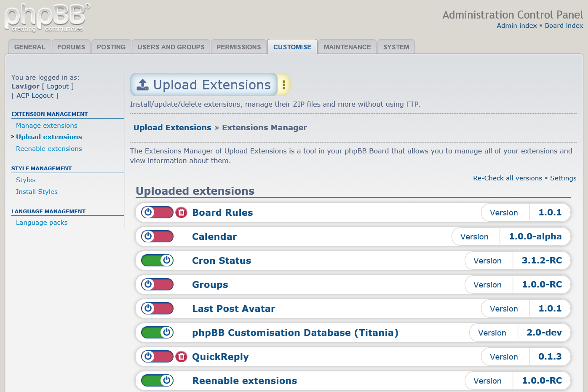
Task: Disable the phpBB Customisation Database (Titania) toggle
Action: 157,333
